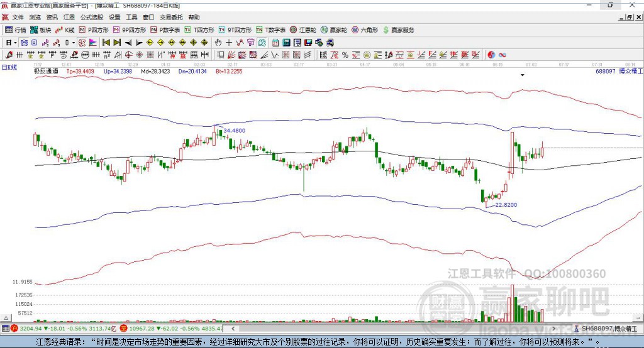
Task: Click the 22.8200 low price label
Action: click(506, 204)
